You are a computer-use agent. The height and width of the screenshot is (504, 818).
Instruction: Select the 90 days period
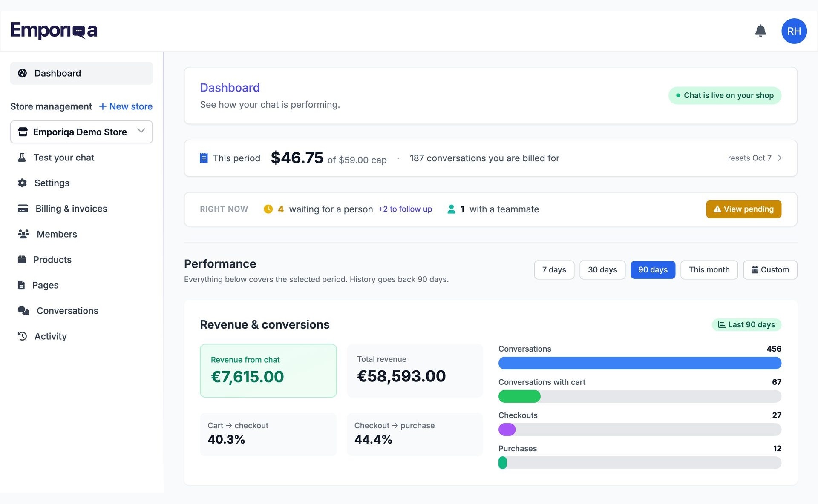653,270
